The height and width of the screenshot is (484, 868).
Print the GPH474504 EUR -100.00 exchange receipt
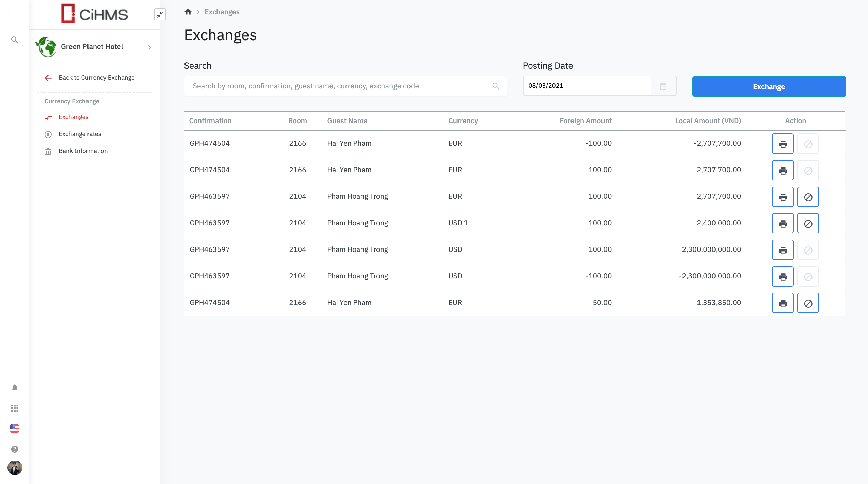click(783, 143)
